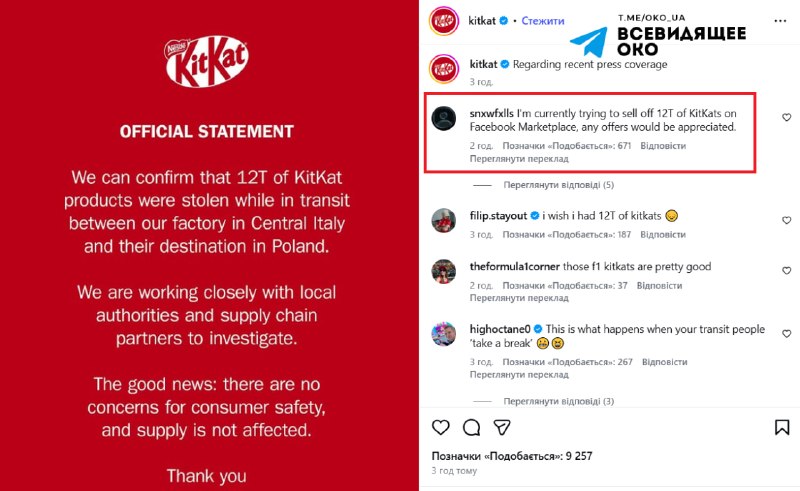Expand the 3 replies under highoctane0 comment

558,401
